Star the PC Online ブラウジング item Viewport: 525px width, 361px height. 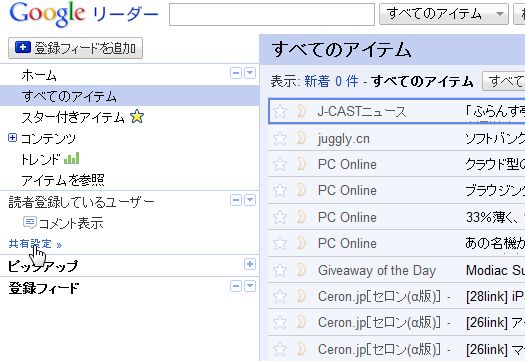(280, 190)
